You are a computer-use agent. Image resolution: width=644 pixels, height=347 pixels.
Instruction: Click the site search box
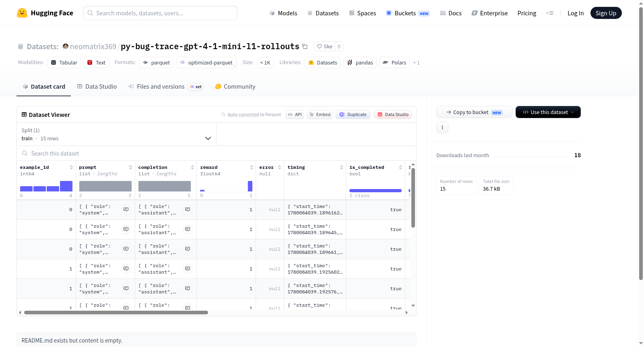point(160,13)
